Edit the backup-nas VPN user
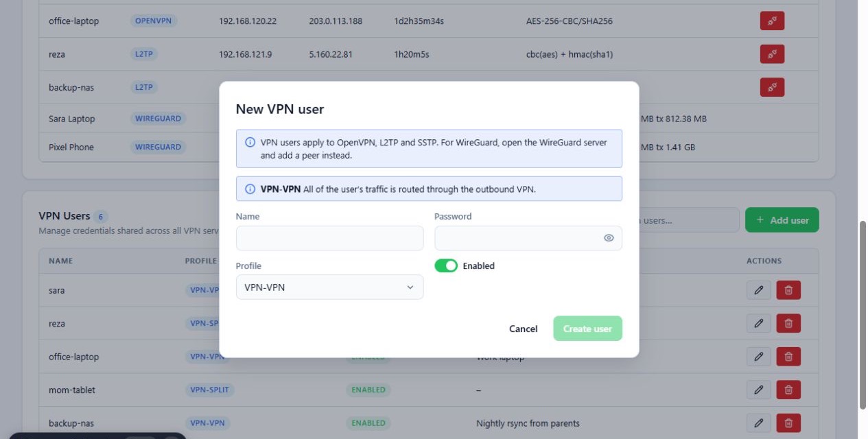Image resolution: width=868 pixels, height=439 pixels. coord(758,423)
